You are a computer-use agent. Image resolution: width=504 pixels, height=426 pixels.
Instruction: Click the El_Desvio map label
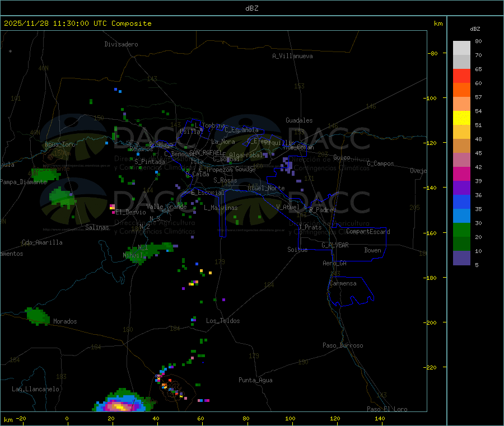(x=131, y=212)
